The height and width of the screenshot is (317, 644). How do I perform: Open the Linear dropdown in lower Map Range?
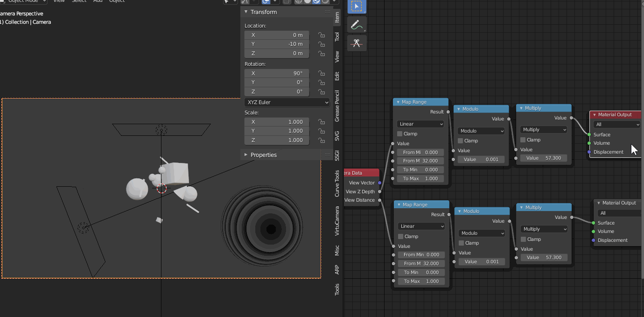click(x=421, y=226)
